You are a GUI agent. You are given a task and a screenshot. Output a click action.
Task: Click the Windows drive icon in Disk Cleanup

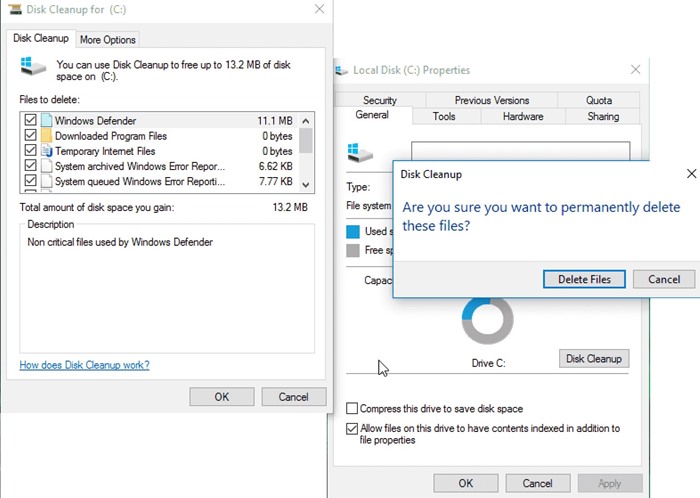pyautogui.click(x=33, y=66)
